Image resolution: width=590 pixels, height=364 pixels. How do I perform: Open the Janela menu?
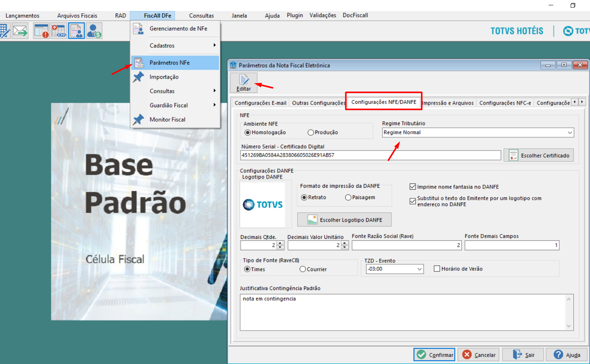point(239,16)
